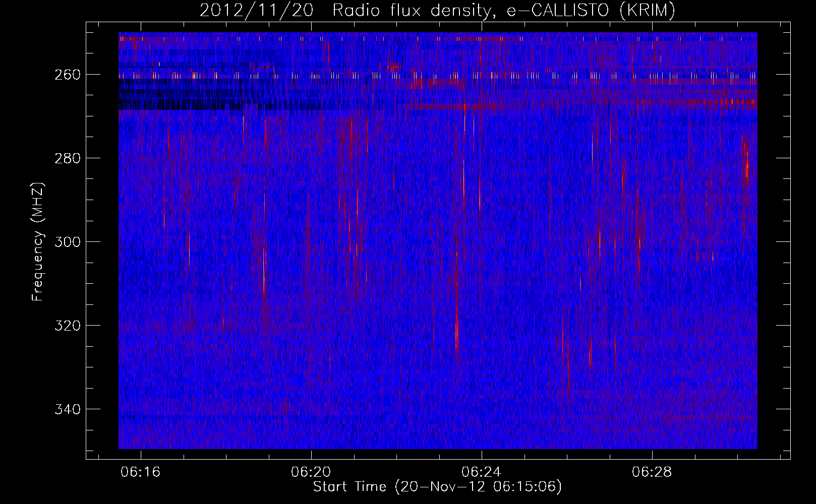This screenshot has width=816, height=504.
Task: Click the Frequency (MHZ) axis label
Action: click(38, 242)
